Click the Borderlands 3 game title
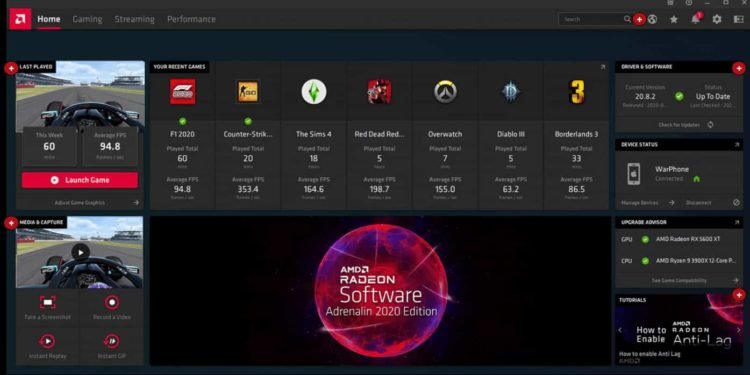Image resolution: width=750 pixels, height=375 pixels. [576, 134]
